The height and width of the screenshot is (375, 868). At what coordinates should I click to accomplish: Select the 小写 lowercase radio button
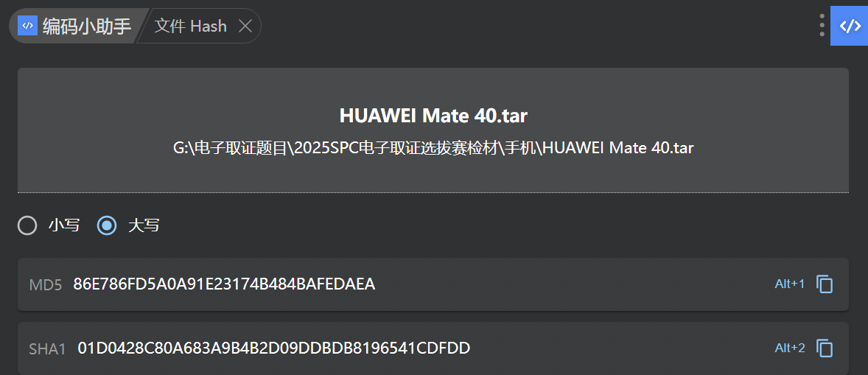click(27, 225)
